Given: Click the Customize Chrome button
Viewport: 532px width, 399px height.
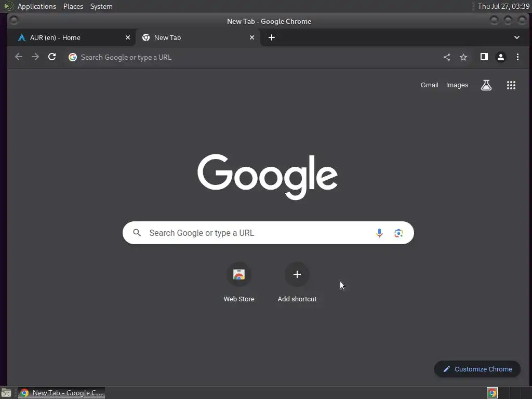Looking at the screenshot, I should click(x=477, y=369).
